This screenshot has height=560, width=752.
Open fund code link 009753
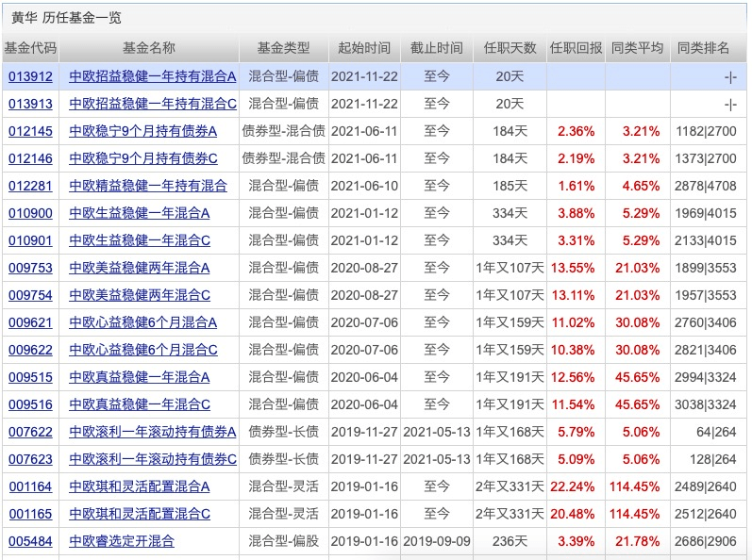pyautogui.click(x=30, y=268)
